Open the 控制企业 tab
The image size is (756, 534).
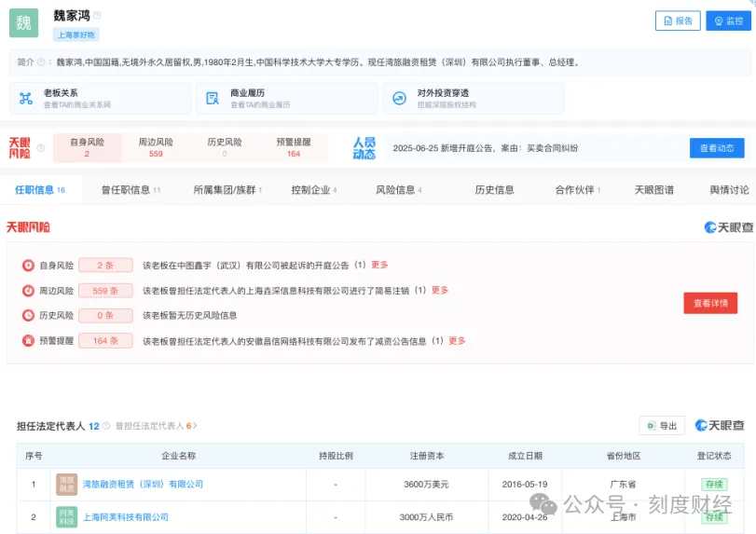pos(313,190)
